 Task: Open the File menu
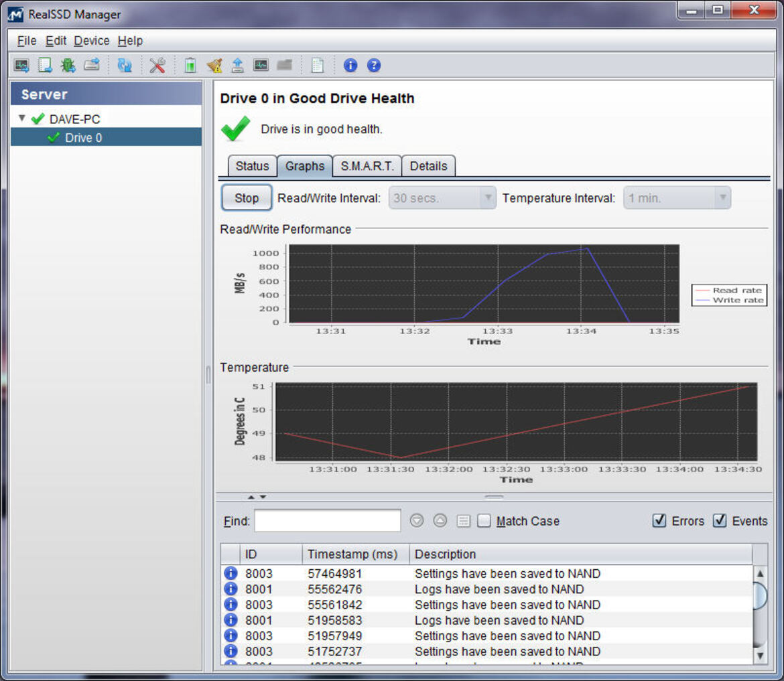coord(27,40)
